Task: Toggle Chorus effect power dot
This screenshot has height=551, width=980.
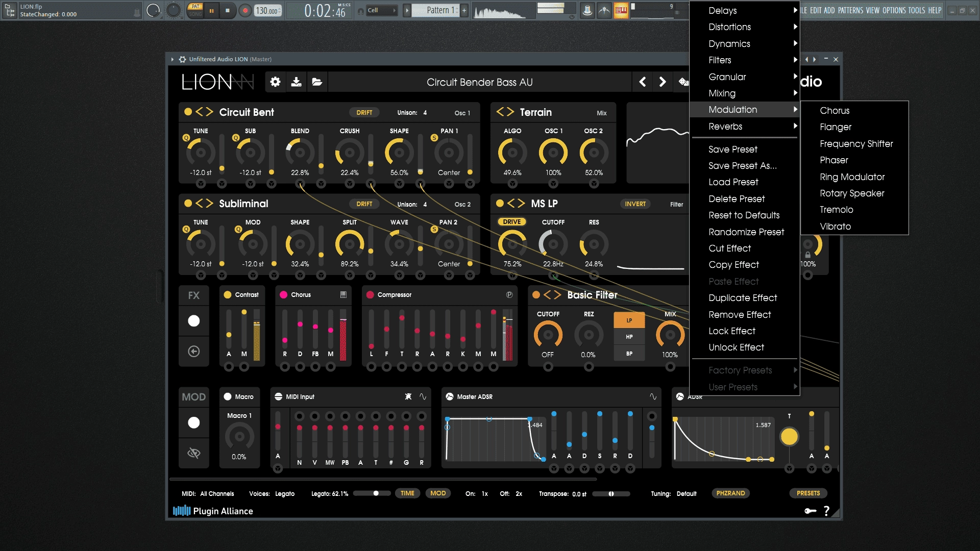Action: tap(284, 295)
